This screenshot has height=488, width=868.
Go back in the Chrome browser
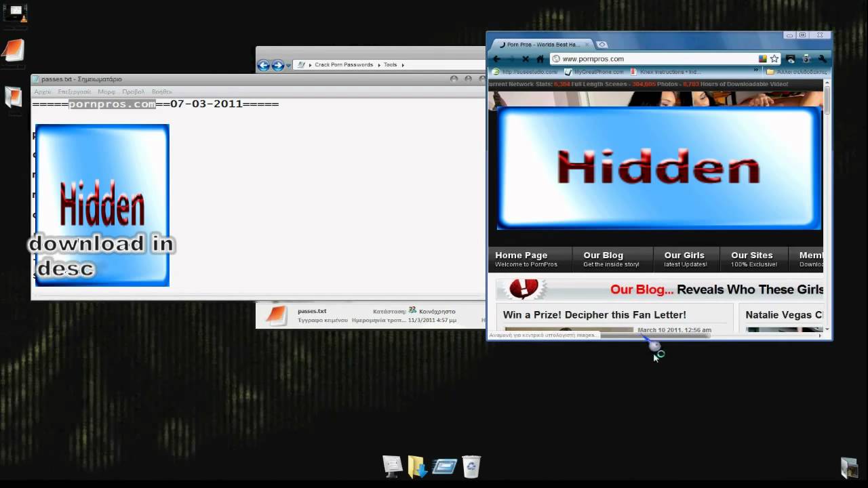point(496,59)
